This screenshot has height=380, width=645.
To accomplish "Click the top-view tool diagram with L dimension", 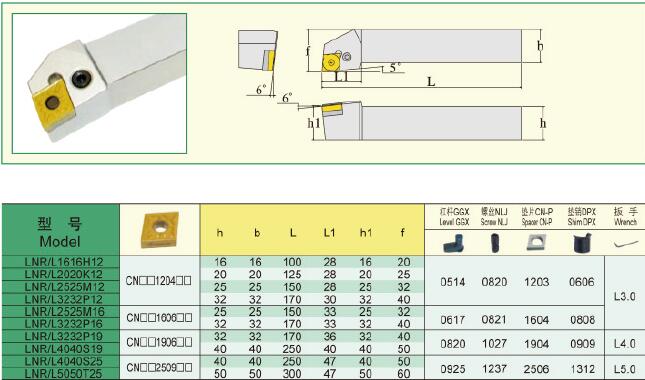I will pyautogui.click(x=424, y=58).
